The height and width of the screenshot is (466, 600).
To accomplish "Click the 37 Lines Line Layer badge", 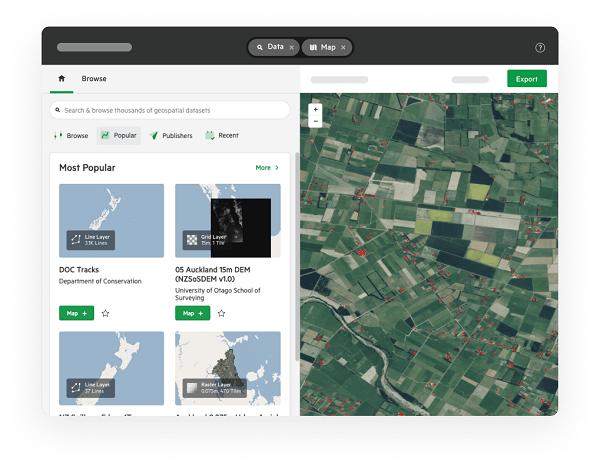I will tap(91, 388).
